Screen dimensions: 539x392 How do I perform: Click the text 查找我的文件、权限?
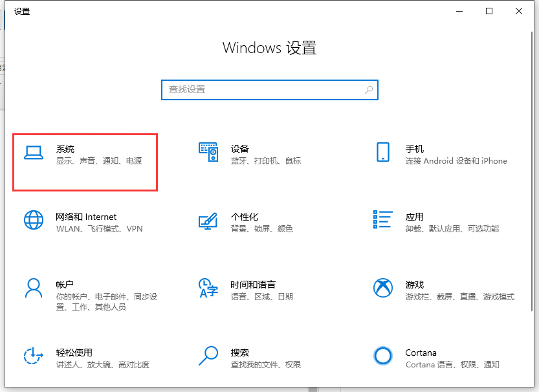[x=266, y=365]
